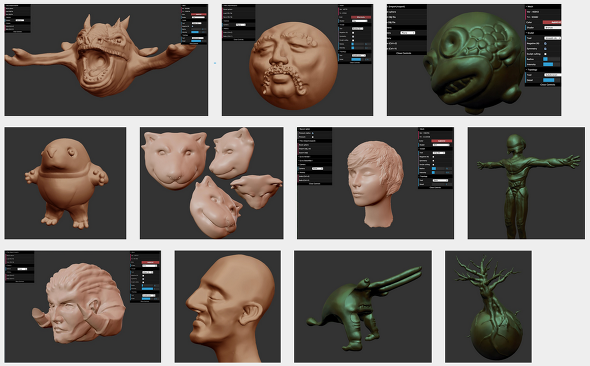Click right Close Controls in fish-head image
This screenshot has width=590, height=366.
[547, 85]
